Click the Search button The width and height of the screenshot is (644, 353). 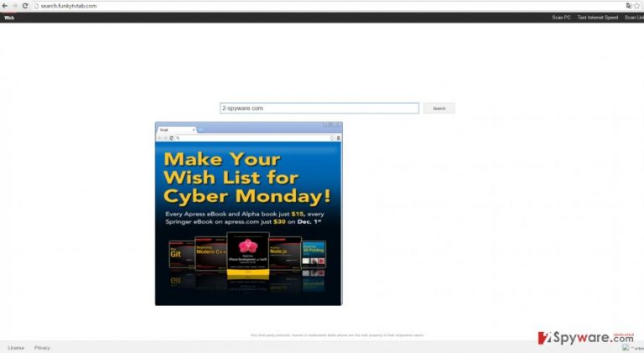point(439,108)
